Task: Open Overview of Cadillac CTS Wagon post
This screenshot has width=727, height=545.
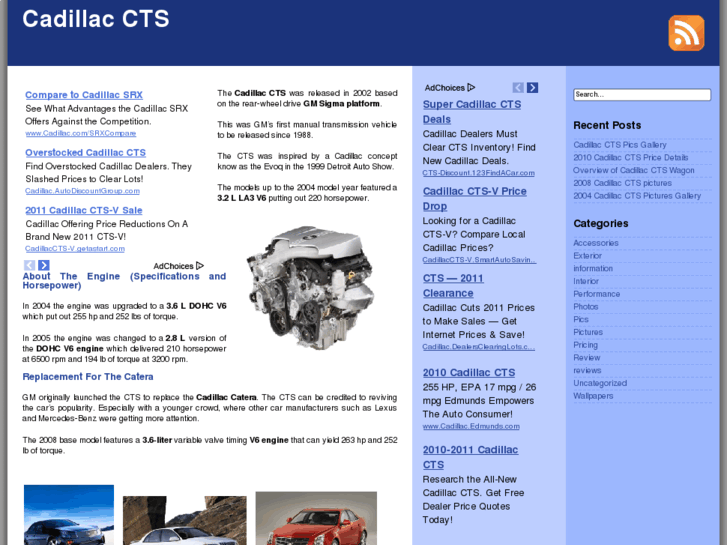Action: 634,170
